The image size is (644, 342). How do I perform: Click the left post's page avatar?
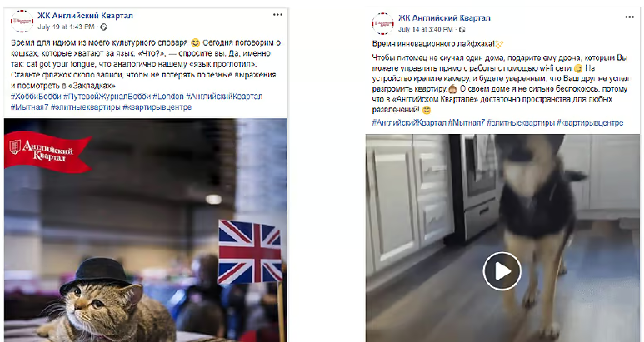[22, 22]
